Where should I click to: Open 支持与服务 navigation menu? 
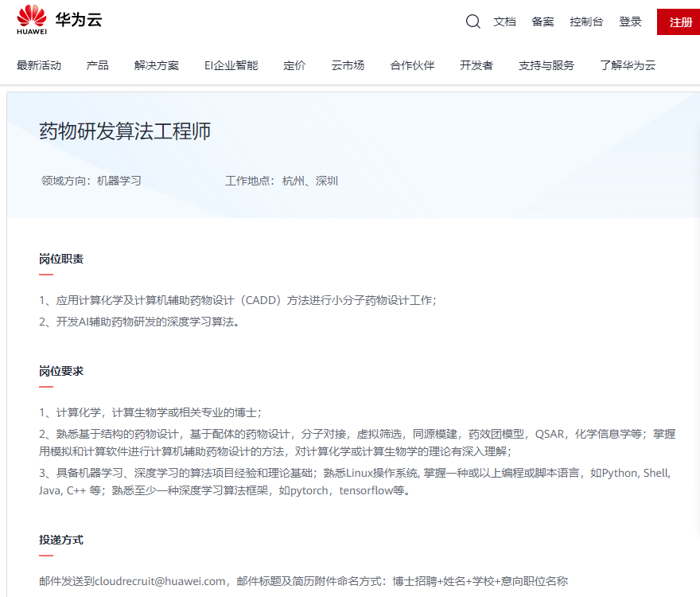[546, 65]
